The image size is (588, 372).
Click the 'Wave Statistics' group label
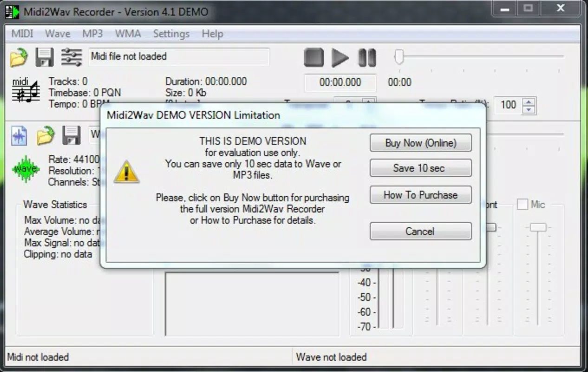click(55, 204)
